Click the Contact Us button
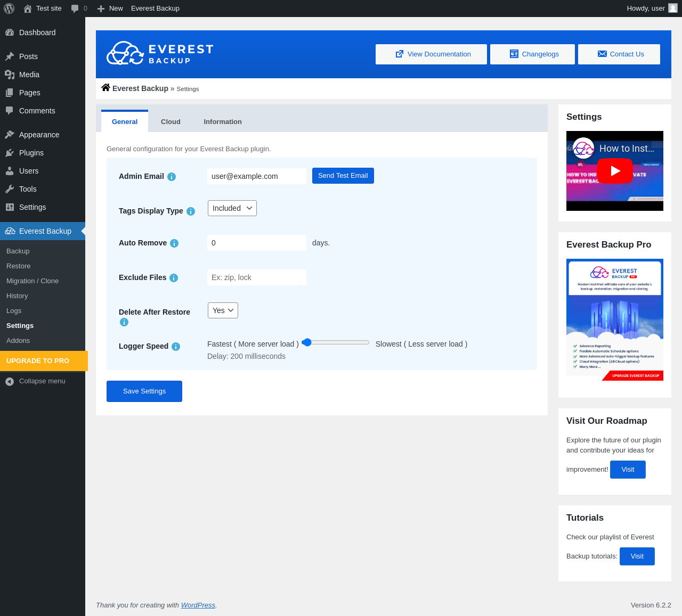This screenshot has width=682, height=616. click(619, 54)
